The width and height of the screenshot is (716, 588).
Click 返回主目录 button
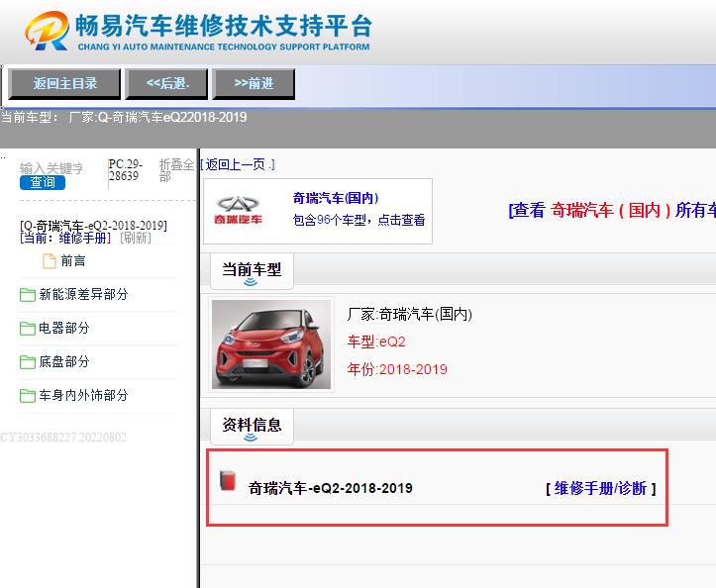coord(64,83)
